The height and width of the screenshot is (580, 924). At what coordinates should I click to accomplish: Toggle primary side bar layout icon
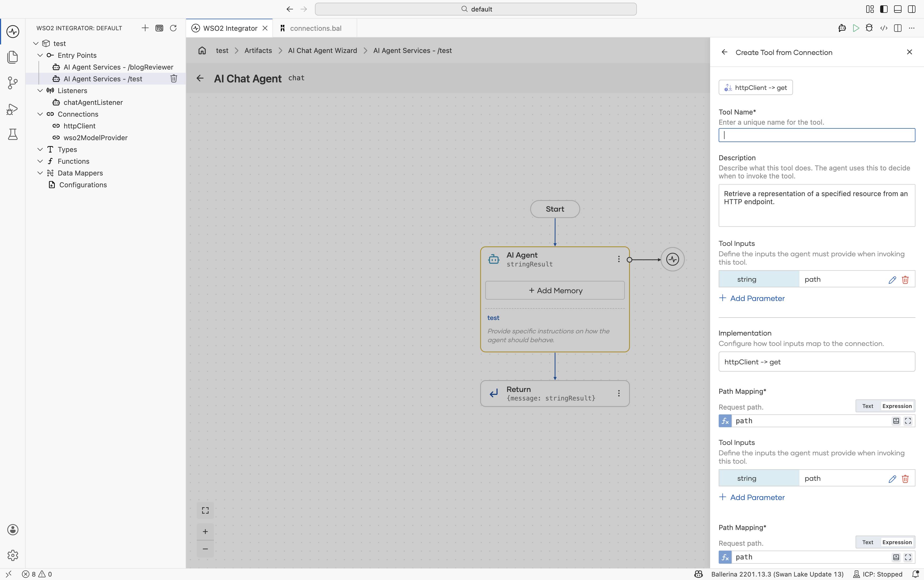click(884, 9)
